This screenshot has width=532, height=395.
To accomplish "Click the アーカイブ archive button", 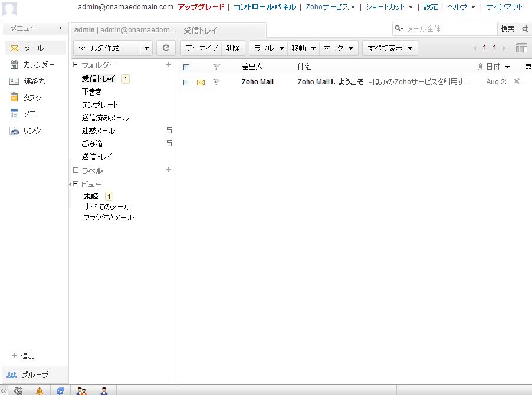I will point(202,48).
